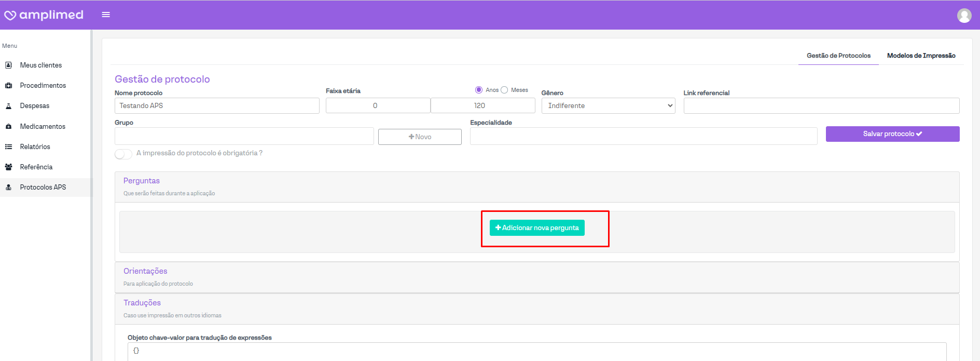Image resolution: width=980 pixels, height=361 pixels.
Task: Select the Anos radio button
Action: point(479,90)
